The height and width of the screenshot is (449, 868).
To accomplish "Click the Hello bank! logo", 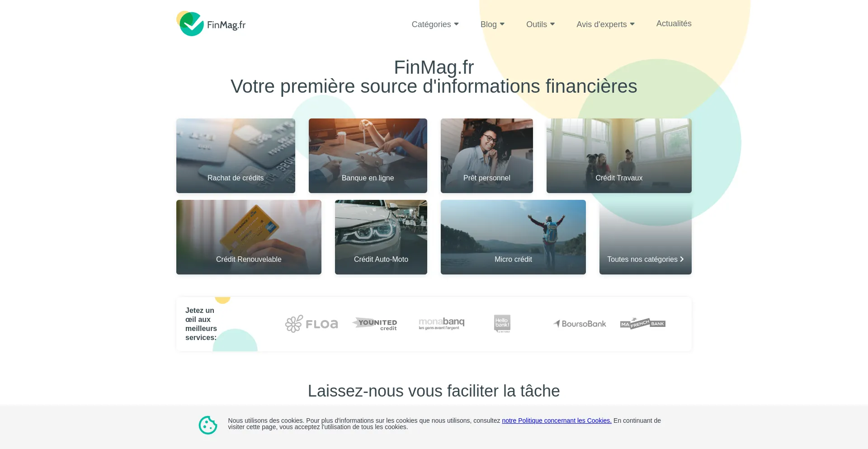I will 502,324.
